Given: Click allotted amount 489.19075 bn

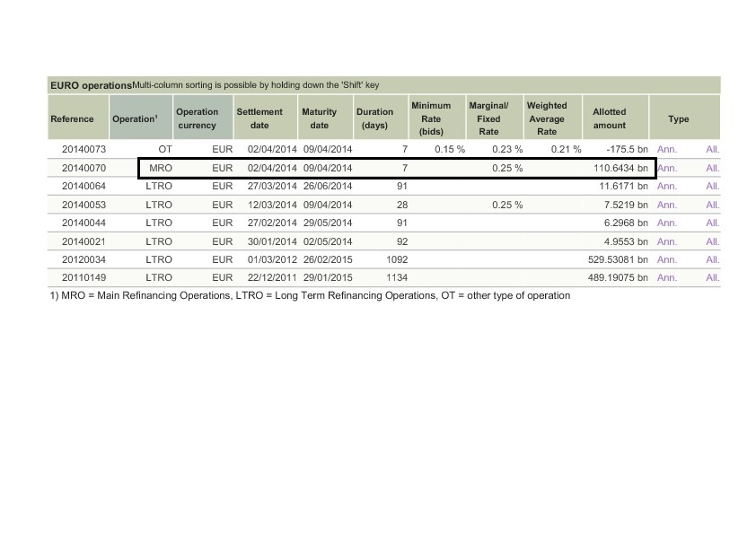Looking at the screenshot, I should 618,277.
